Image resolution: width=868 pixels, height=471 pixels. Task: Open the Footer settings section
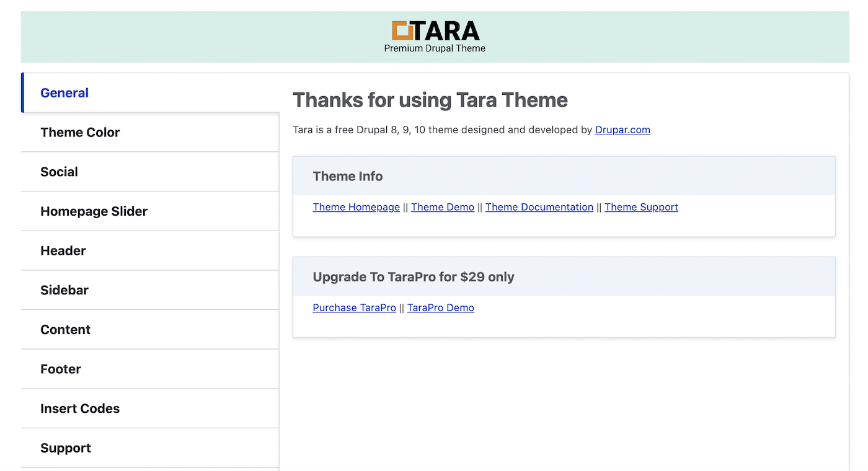60,369
